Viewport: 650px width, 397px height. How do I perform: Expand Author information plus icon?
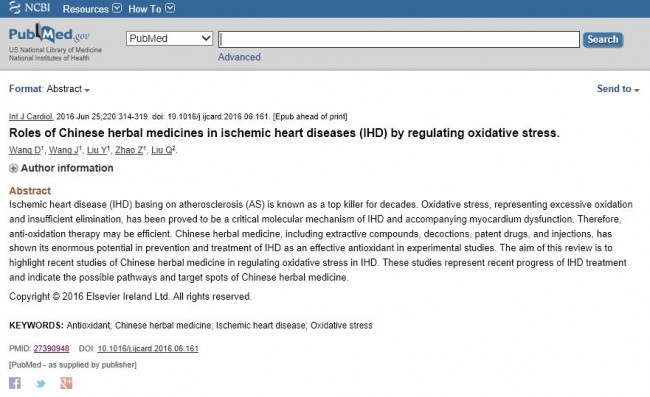coord(13,168)
